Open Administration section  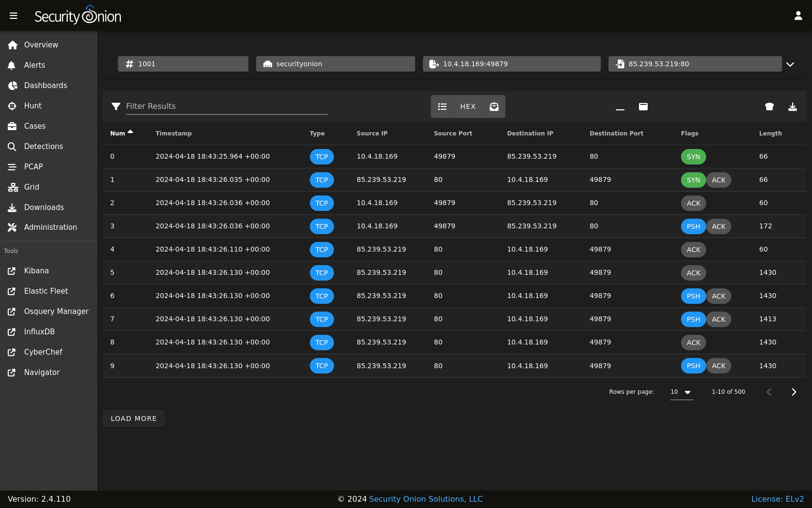click(48, 227)
